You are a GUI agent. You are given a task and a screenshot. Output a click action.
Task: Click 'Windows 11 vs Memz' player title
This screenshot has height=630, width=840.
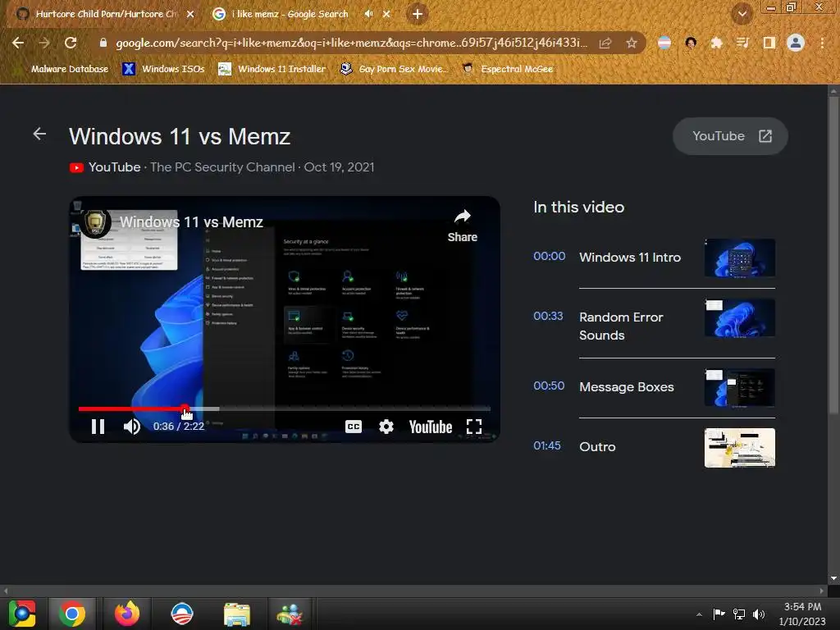pos(191,221)
